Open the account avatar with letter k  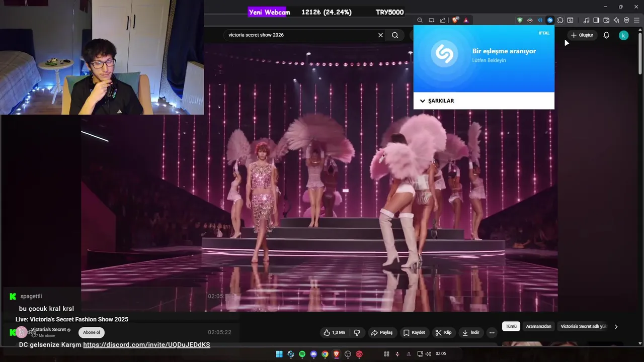[623, 35]
